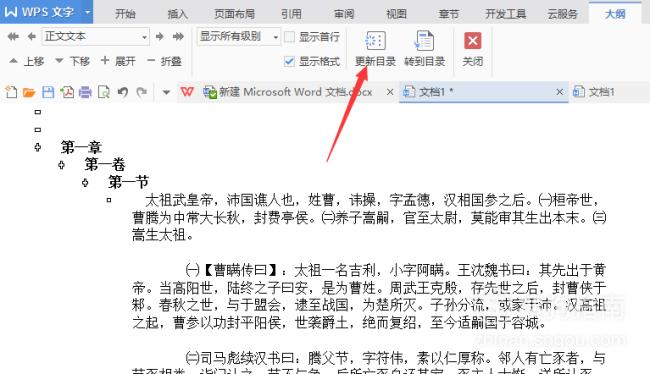Enable the 显示首行 checkbox
This screenshot has height=374, width=650.
(x=289, y=37)
